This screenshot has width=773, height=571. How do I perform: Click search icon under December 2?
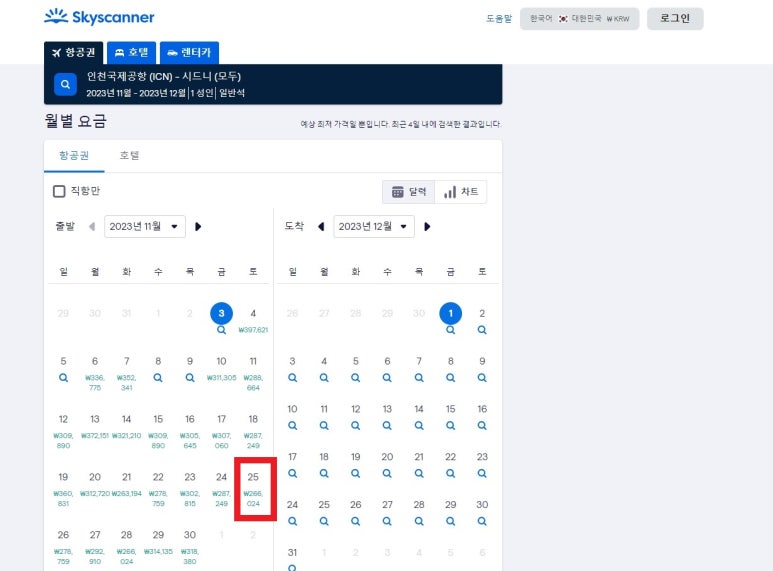point(482,330)
